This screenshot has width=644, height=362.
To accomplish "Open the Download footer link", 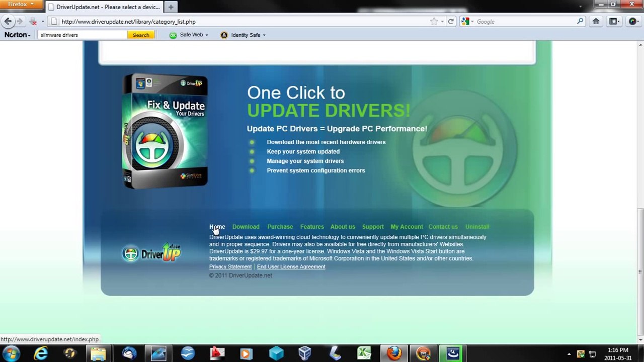I will (x=246, y=227).
